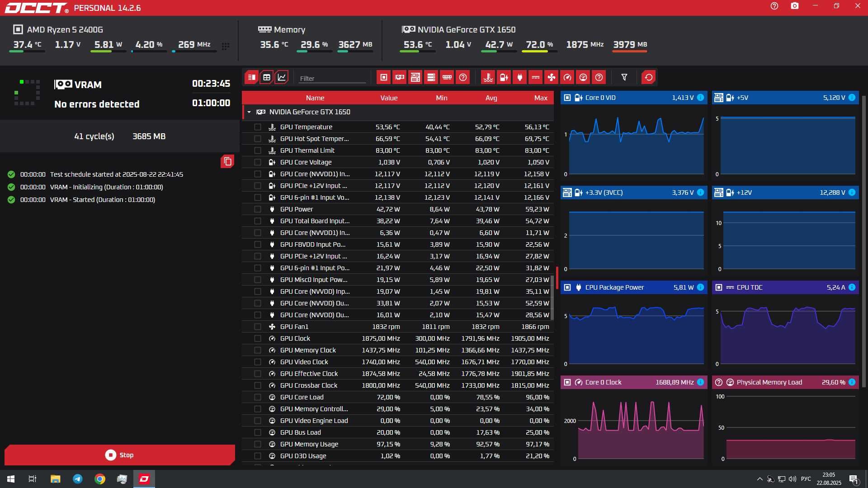Sort by Min column header
868x488 pixels.
click(442, 98)
